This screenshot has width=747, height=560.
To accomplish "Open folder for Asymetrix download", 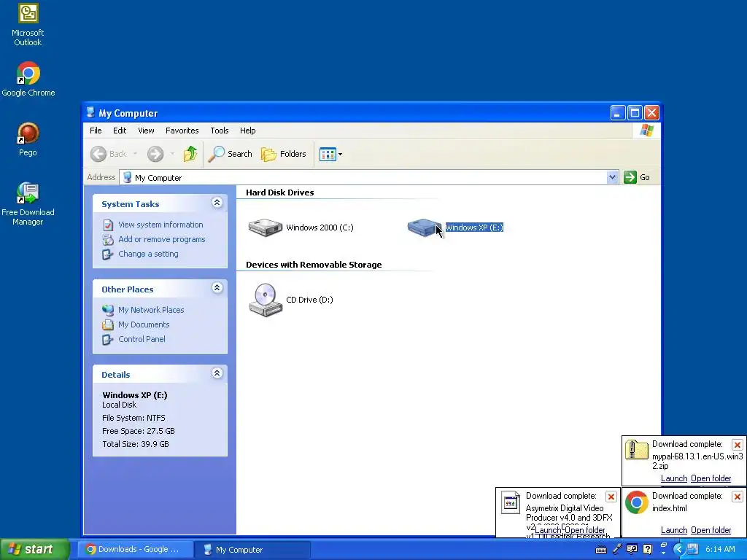I will [584, 530].
